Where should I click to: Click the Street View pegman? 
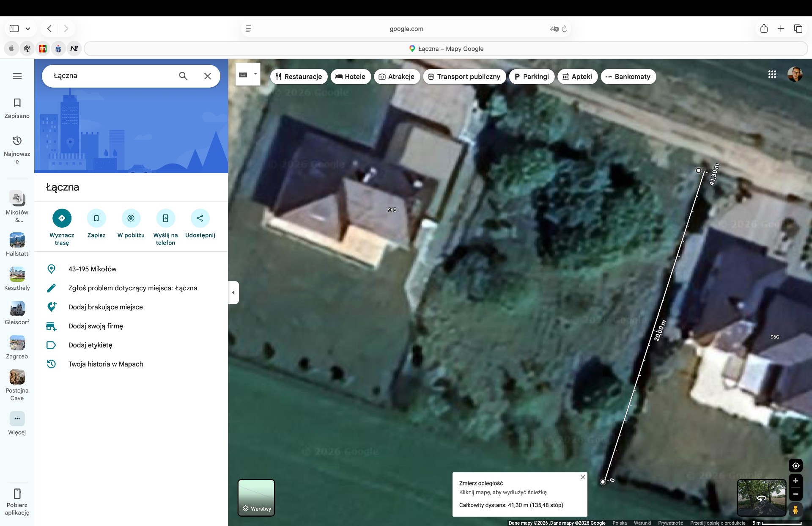coord(796,509)
